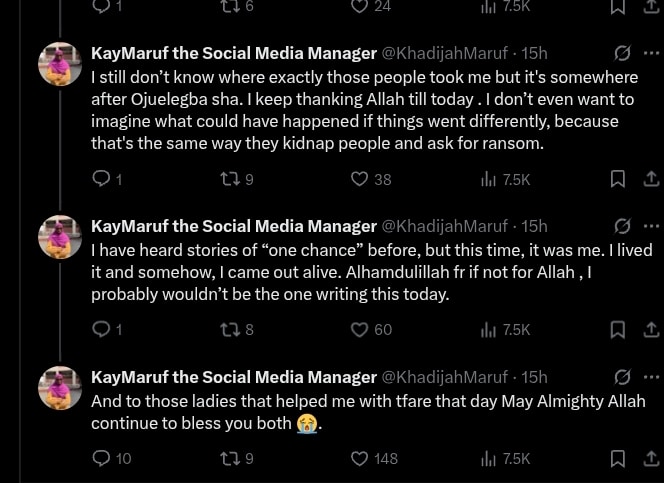Image resolution: width=664 pixels, height=483 pixels.
Task: Share the tweet mentioning Ojuelegba
Action: point(651,179)
